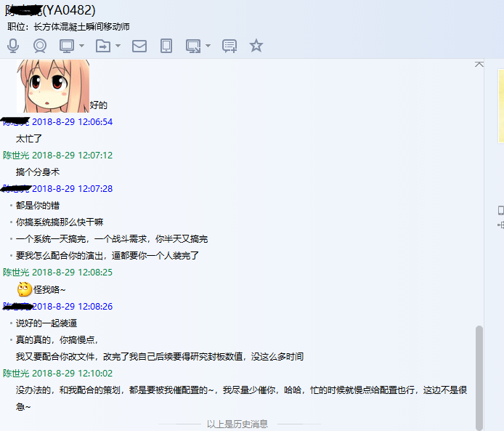
Task: Click the send file folder icon
Action: pos(103,46)
